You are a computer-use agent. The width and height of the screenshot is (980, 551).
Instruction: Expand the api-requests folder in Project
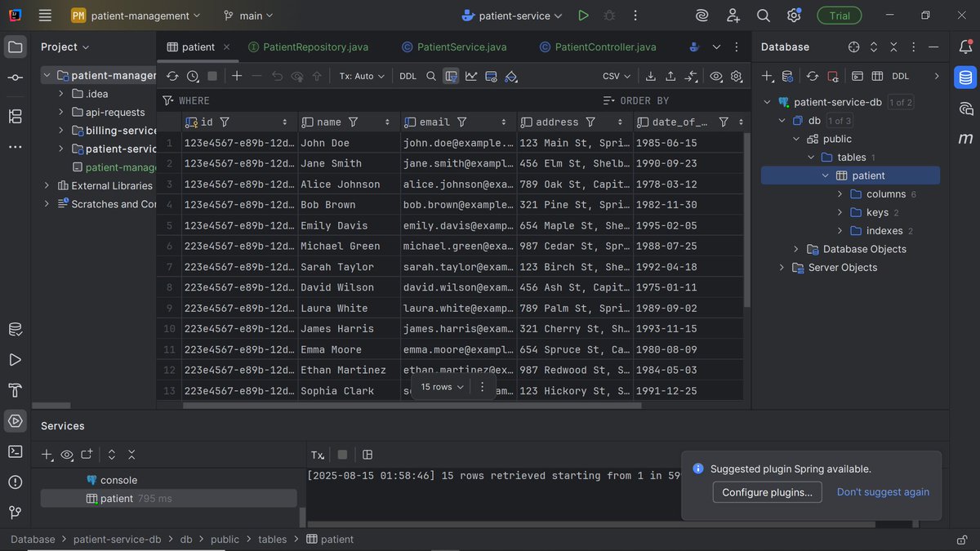click(x=61, y=112)
